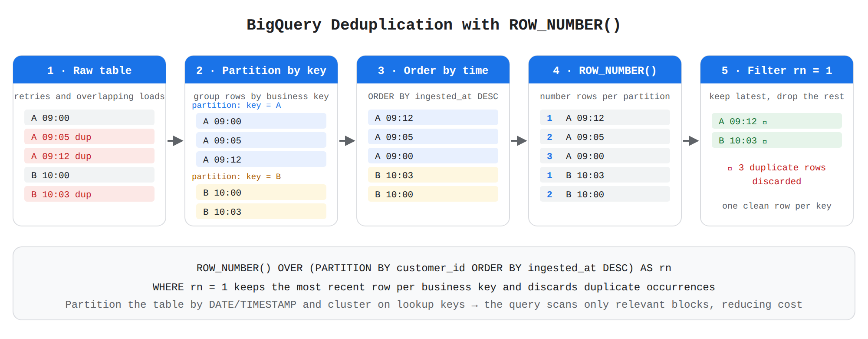Pick the red 'A 09:05 dup' row
The image size is (868, 339).
click(x=89, y=136)
